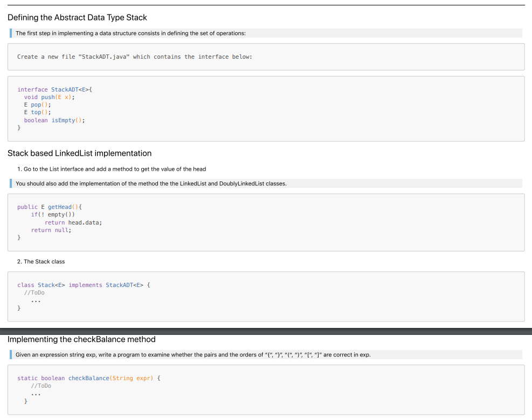Click the note about the expression string exp
The image size is (532, 420).
click(x=193, y=355)
